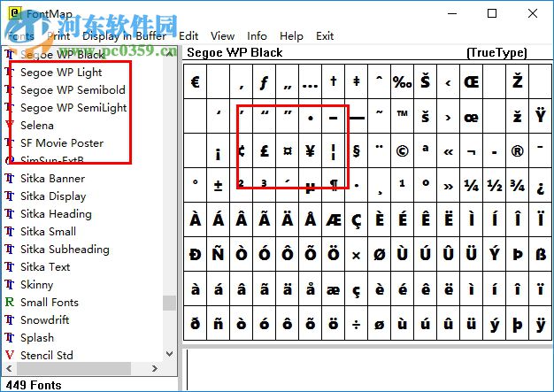Select Segoe WP Semibold font
This screenshot has width=554, height=392.
tap(73, 89)
